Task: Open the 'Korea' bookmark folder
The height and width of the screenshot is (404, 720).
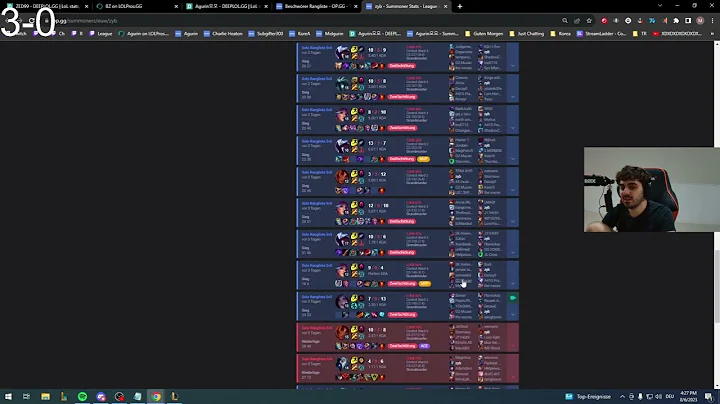Action: 560,34
